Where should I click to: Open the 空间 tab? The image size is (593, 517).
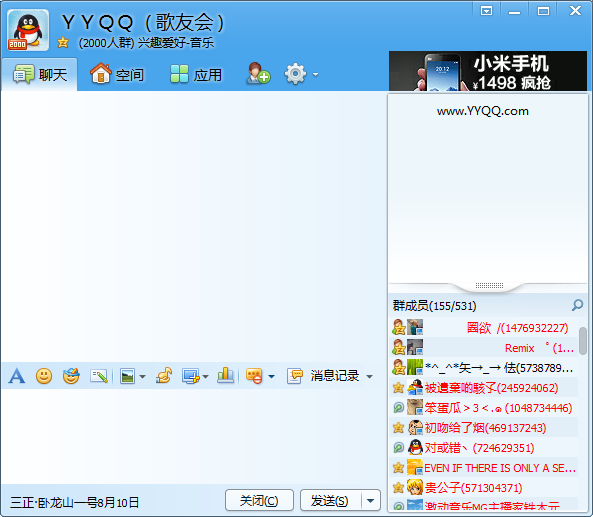(117, 74)
